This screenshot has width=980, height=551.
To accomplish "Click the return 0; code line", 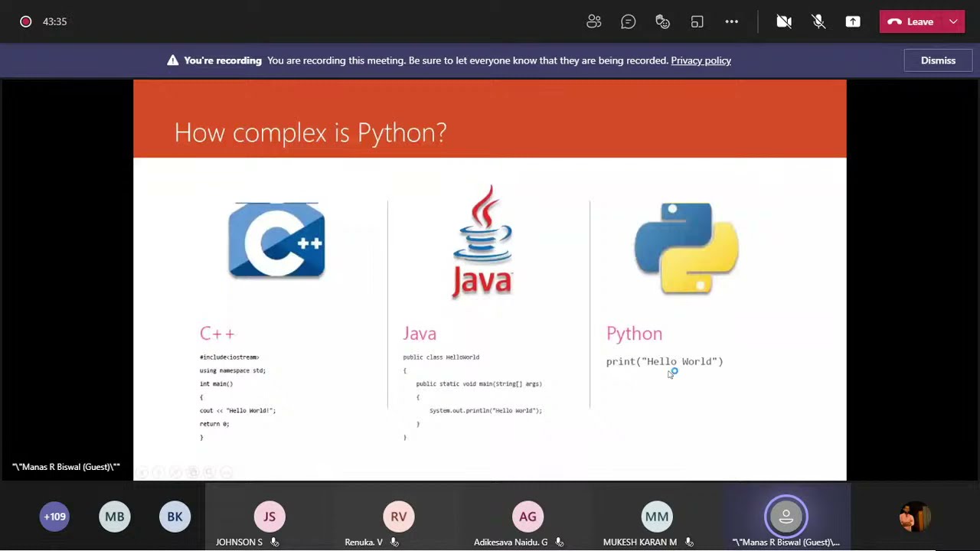I will click(214, 424).
